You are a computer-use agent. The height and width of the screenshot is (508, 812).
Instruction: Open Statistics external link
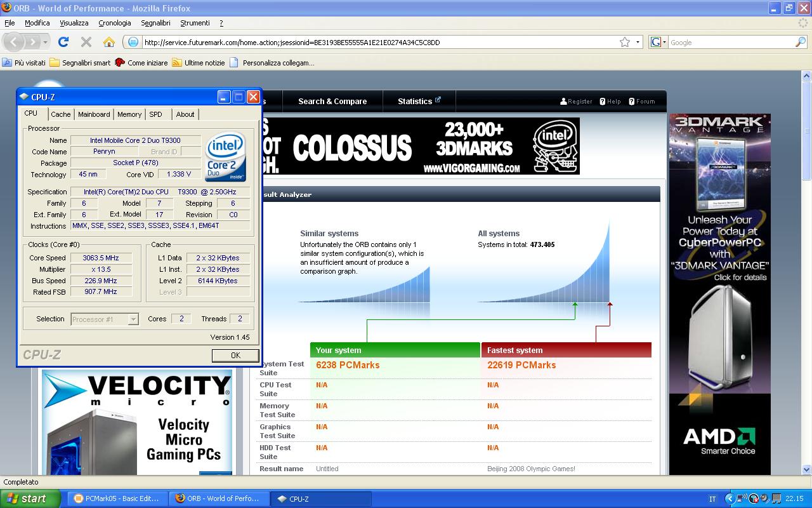(419, 101)
